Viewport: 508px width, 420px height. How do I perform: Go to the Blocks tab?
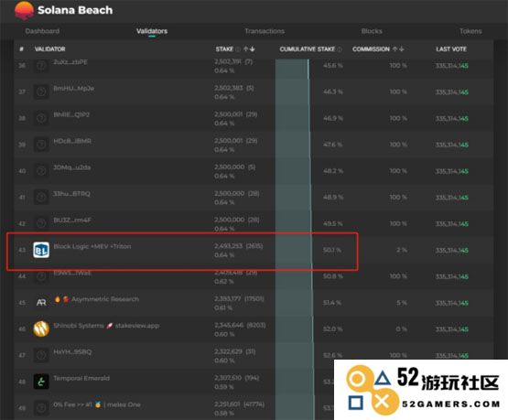[x=372, y=31]
